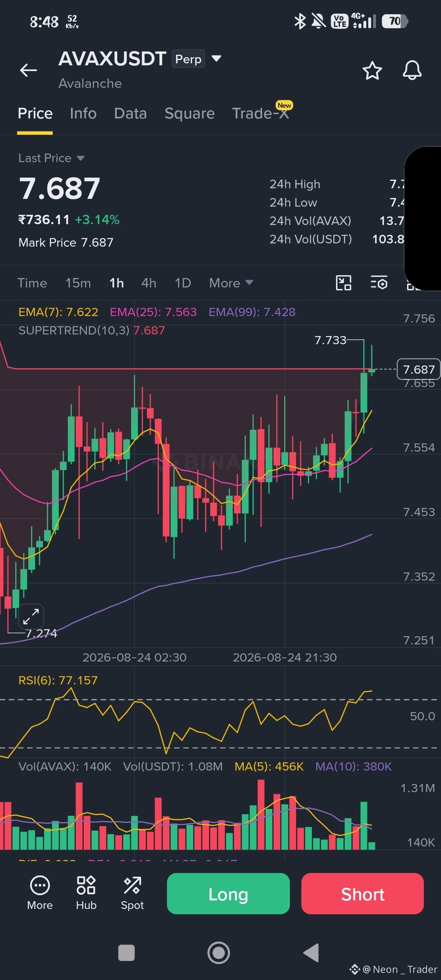Tap the Android back triangle button
441x980 pixels.
[x=311, y=953]
